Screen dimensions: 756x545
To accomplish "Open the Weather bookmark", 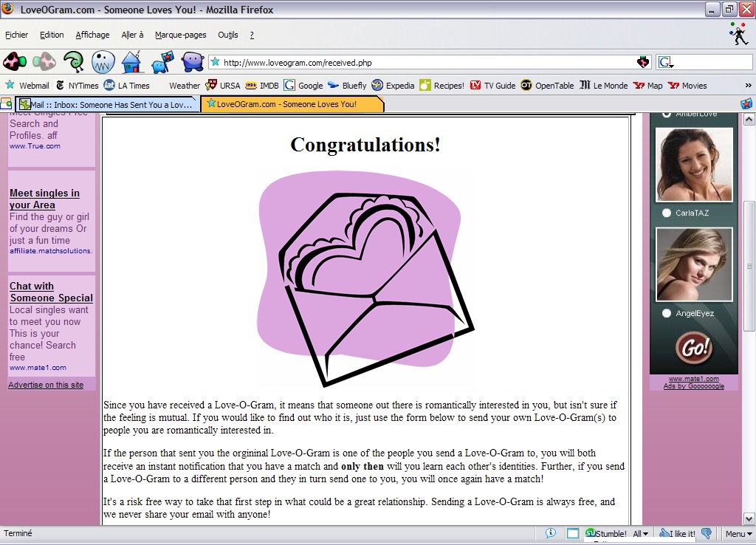I will [184, 86].
